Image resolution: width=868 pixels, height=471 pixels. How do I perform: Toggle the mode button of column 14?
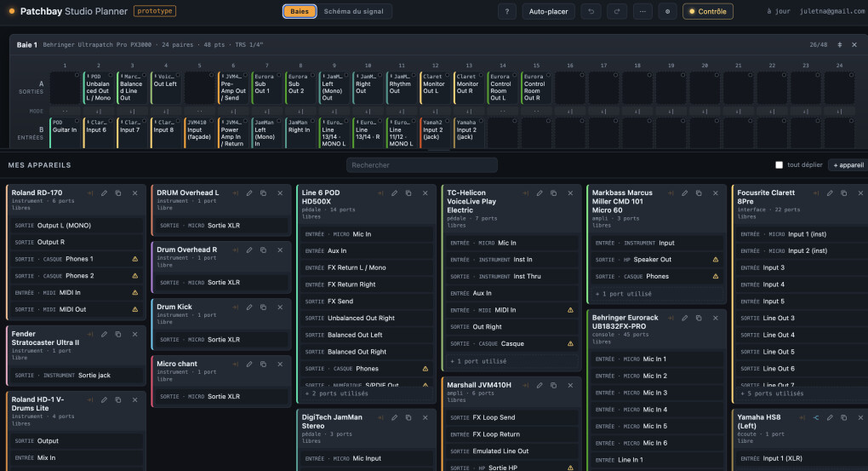503,112
